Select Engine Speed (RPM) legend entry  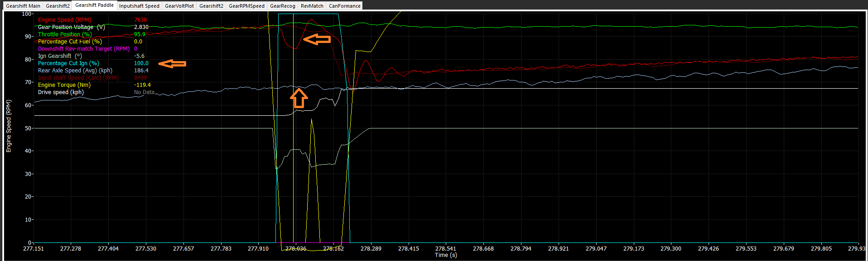pos(64,20)
